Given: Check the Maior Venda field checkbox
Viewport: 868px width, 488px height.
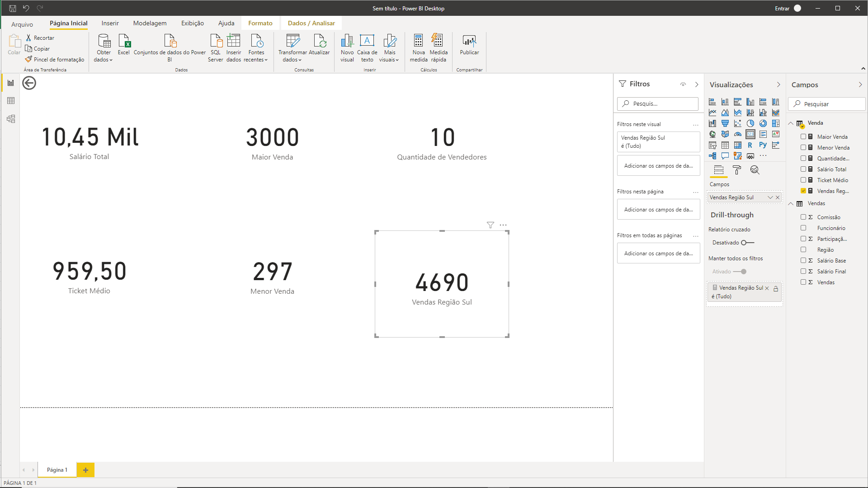Looking at the screenshot, I should [803, 136].
